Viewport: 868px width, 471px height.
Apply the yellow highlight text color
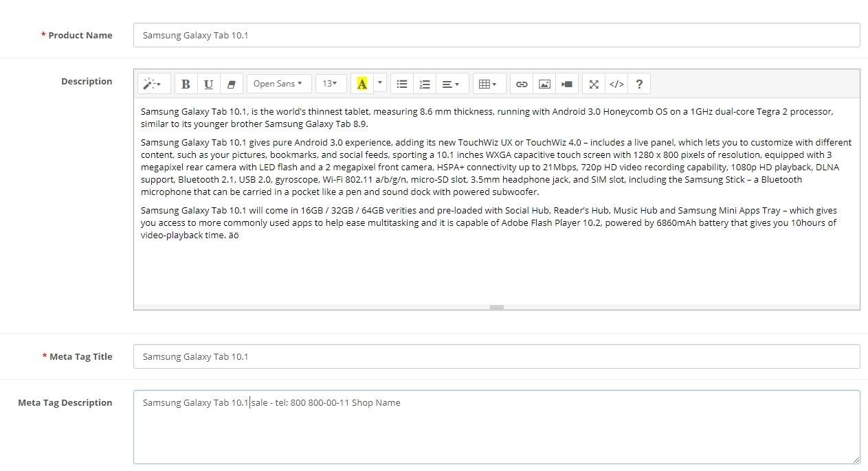(361, 84)
